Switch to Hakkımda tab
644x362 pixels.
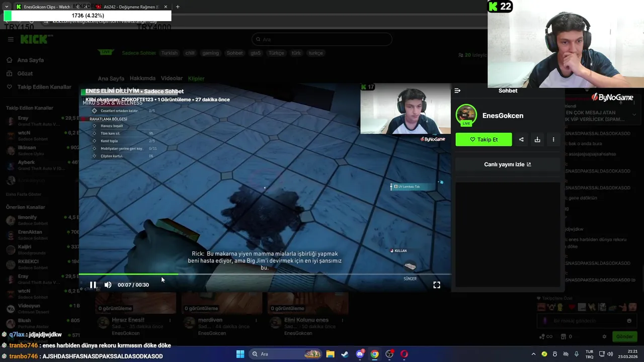click(x=142, y=78)
